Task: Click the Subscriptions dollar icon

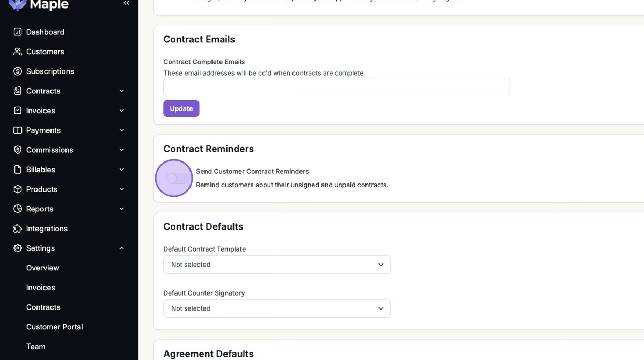Action: tap(18, 71)
